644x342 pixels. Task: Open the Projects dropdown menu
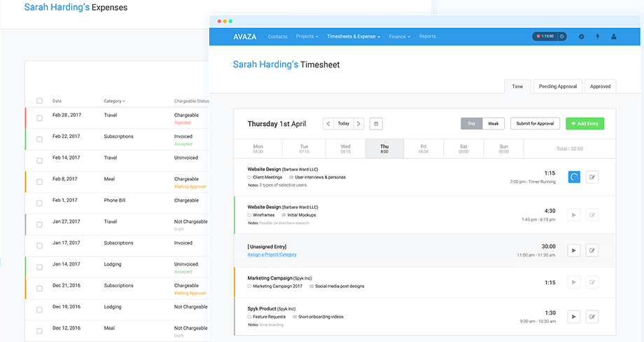(307, 36)
